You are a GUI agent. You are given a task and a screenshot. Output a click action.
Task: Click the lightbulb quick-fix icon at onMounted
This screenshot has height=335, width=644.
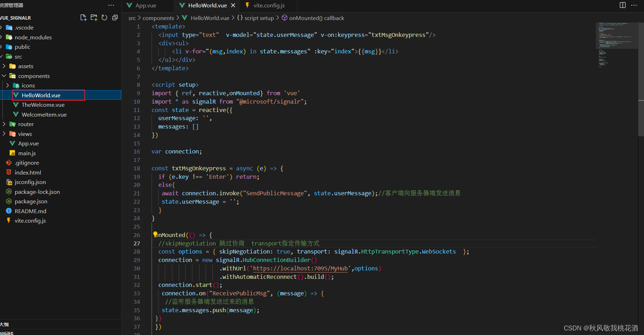(155, 234)
